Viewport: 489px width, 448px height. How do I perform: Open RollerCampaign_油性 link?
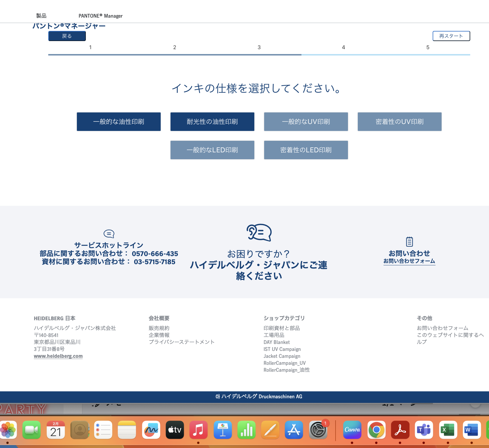tap(287, 370)
